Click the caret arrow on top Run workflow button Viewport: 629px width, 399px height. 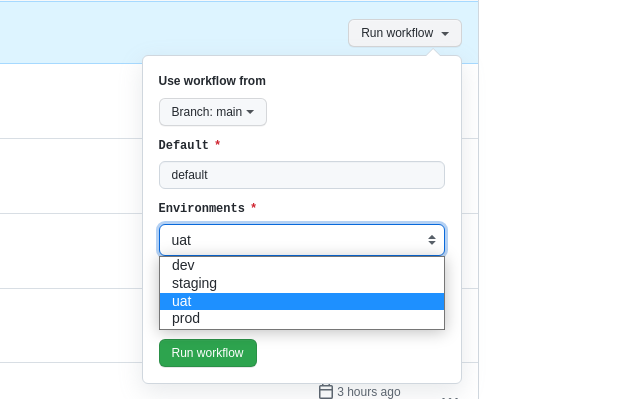point(445,34)
